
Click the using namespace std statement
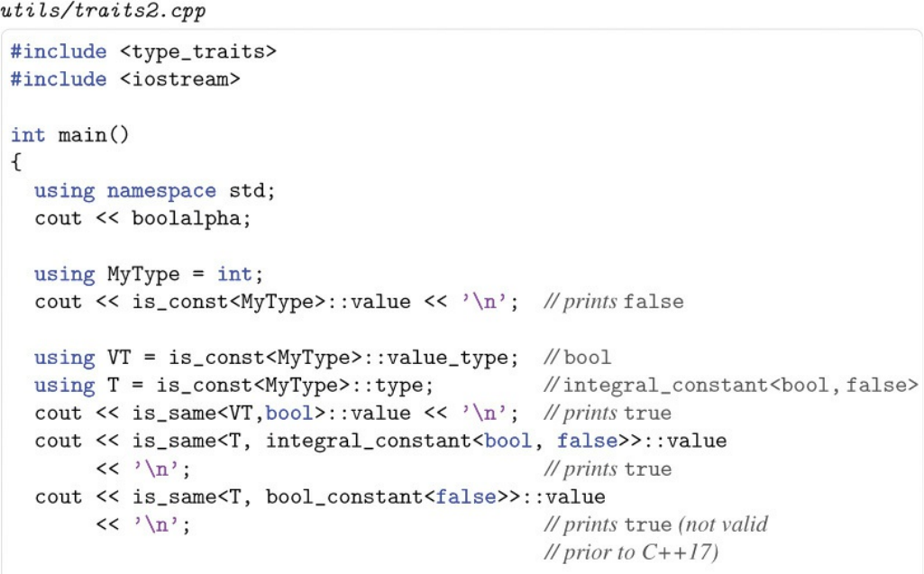154,190
